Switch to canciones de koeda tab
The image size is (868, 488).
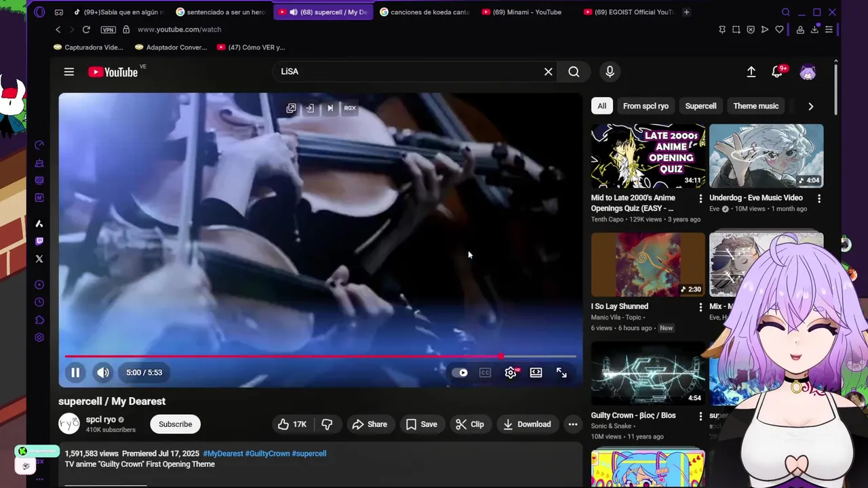425,12
